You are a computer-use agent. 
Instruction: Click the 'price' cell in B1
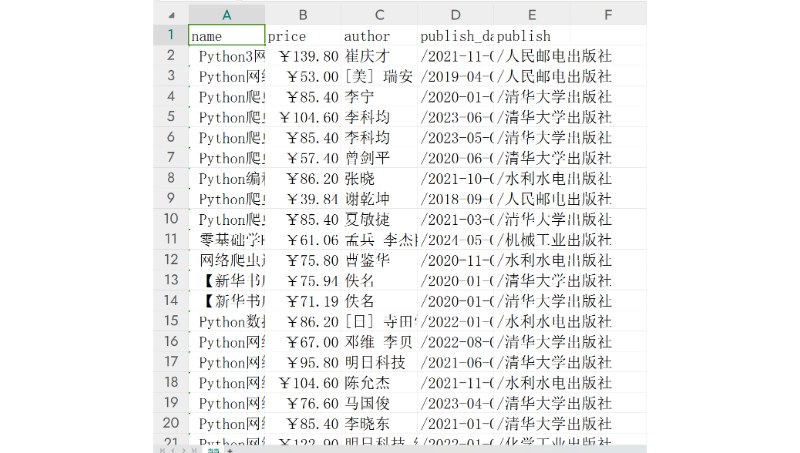tap(303, 36)
